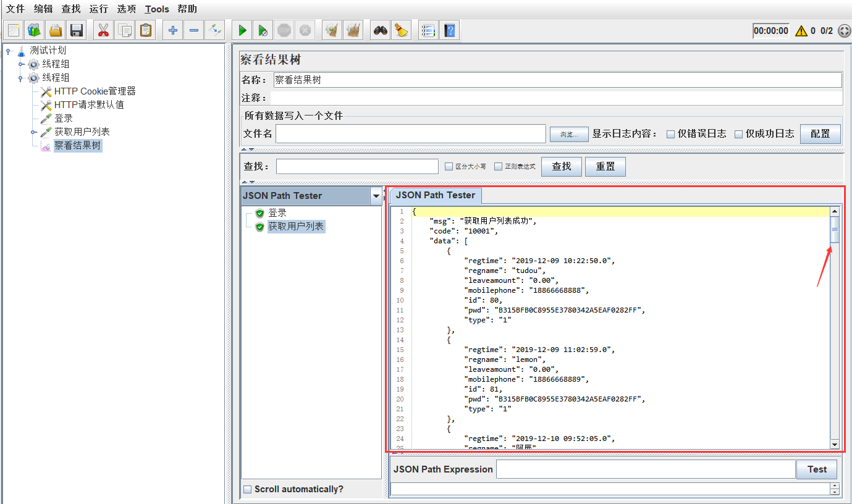Click the green Start run icon
852x504 pixels.
243,30
